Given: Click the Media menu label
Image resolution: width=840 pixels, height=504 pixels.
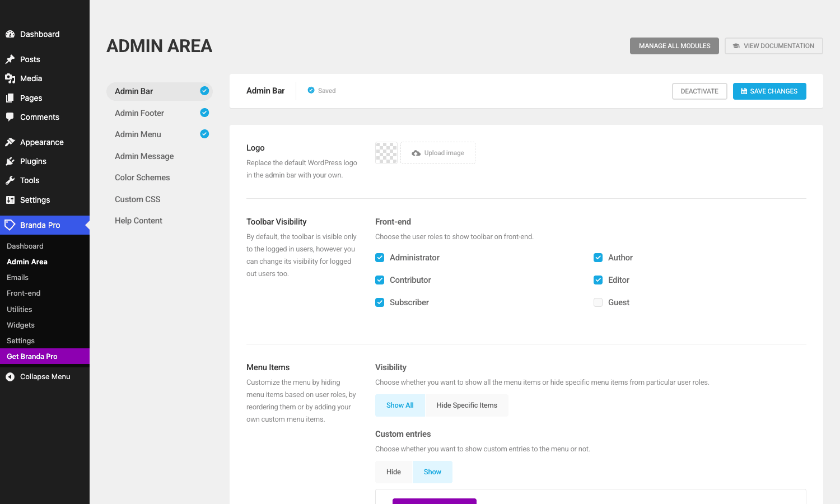Looking at the screenshot, I should pos(31,78).
